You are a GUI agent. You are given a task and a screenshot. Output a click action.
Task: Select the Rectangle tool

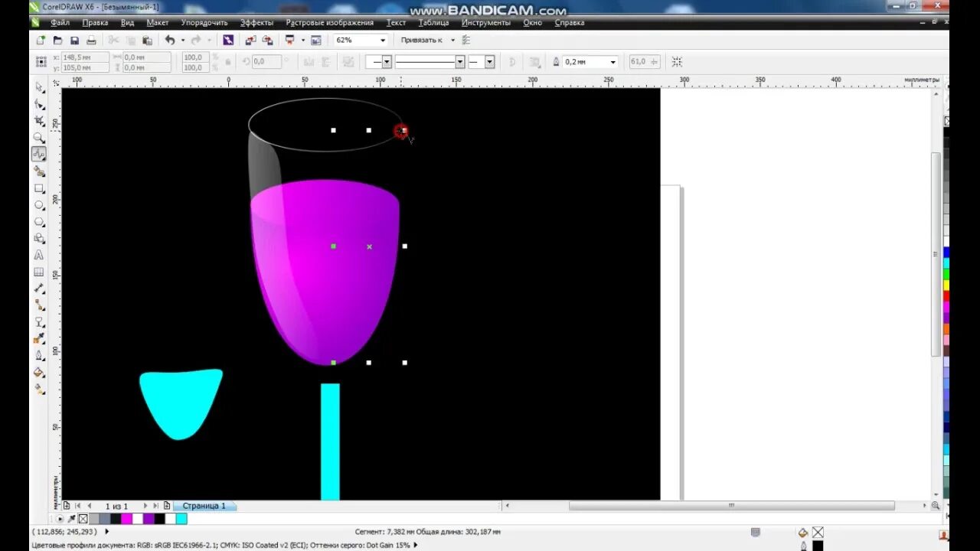coord(39,188)
